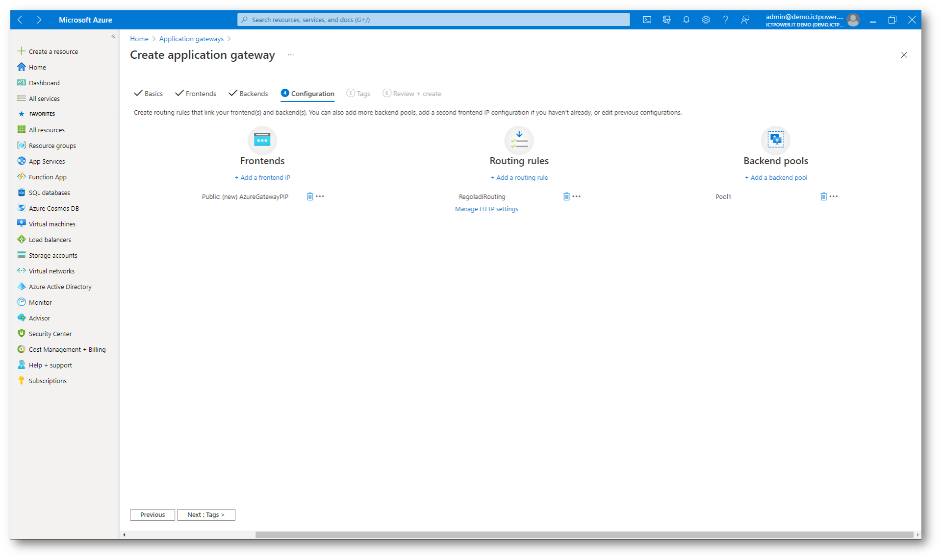942x560 pixels.
Task: Delete the Pool1 backend pool
Action: point(823,196)
